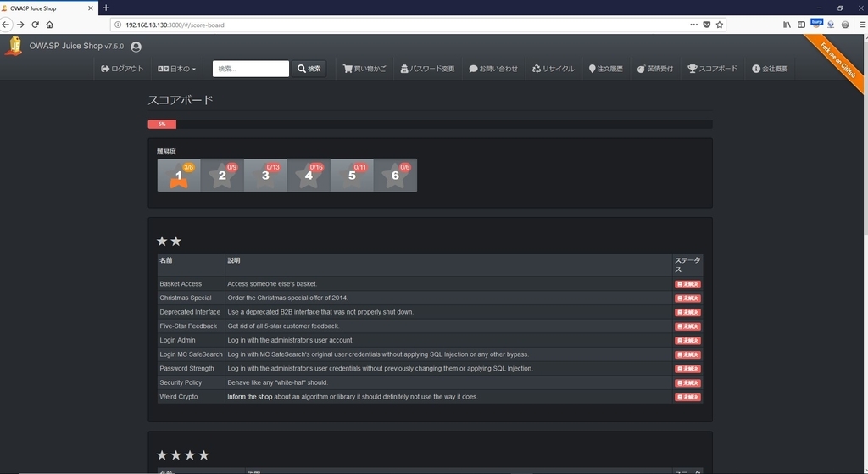Open お問い合わせ contact page
Screen dimensions: 868x474
pos(493,69)
